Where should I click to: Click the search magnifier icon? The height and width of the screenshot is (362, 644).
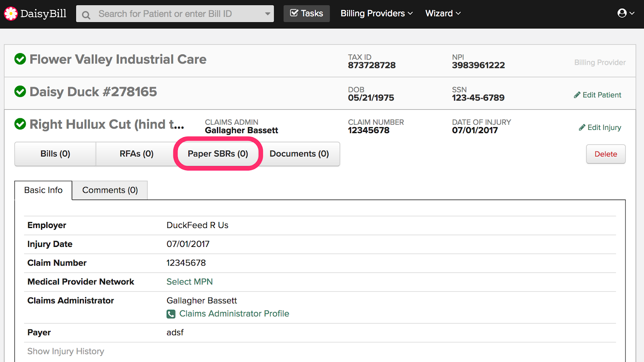click(x=86, y=15)
